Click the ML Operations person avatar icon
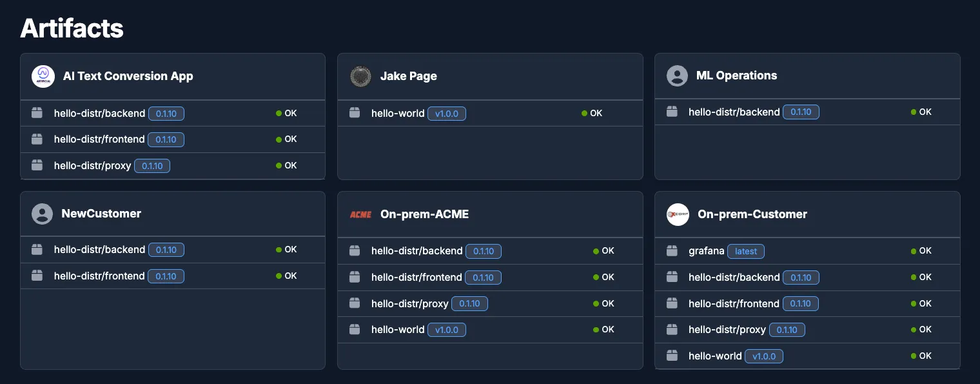The width and height of the screenshot is (980, 384). click(x=677, y=76)
